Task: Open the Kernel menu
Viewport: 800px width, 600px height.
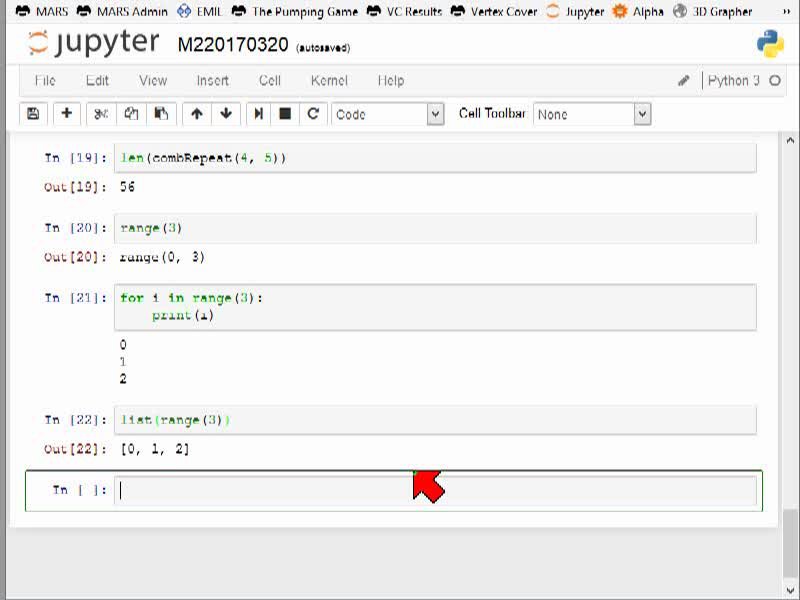Action: click(329, 81)
